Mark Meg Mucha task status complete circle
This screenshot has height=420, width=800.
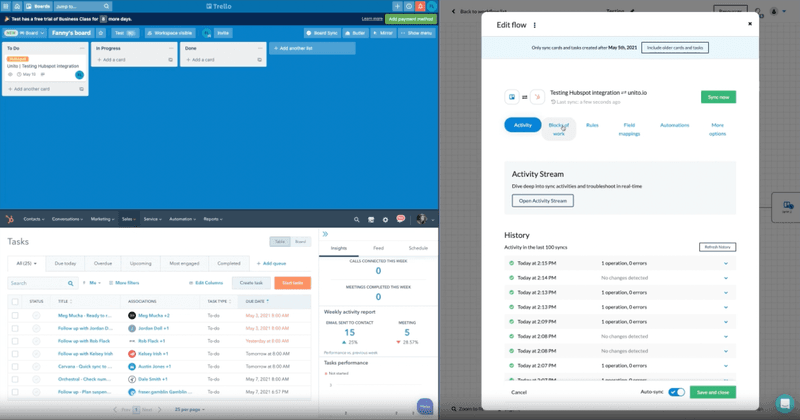tap(36, 315)
